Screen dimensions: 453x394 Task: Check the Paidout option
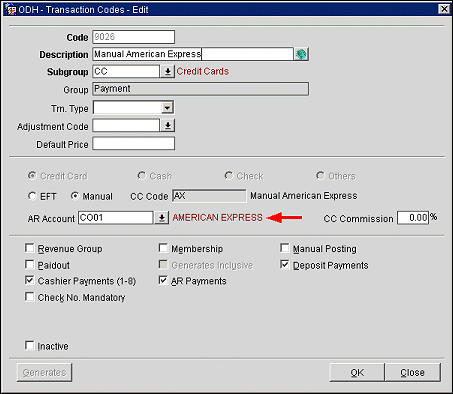pyautogui.click(x=30, y=265)
